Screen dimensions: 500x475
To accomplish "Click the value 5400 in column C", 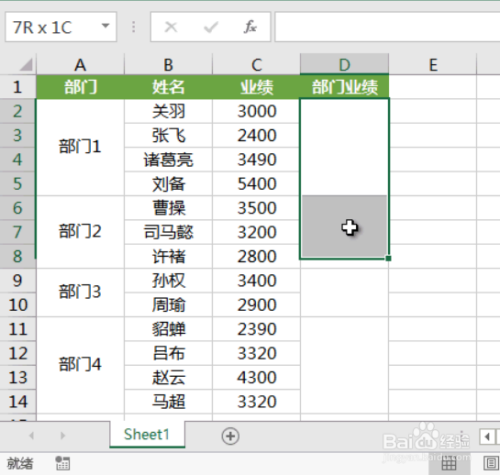I will (x=256, y=184).
